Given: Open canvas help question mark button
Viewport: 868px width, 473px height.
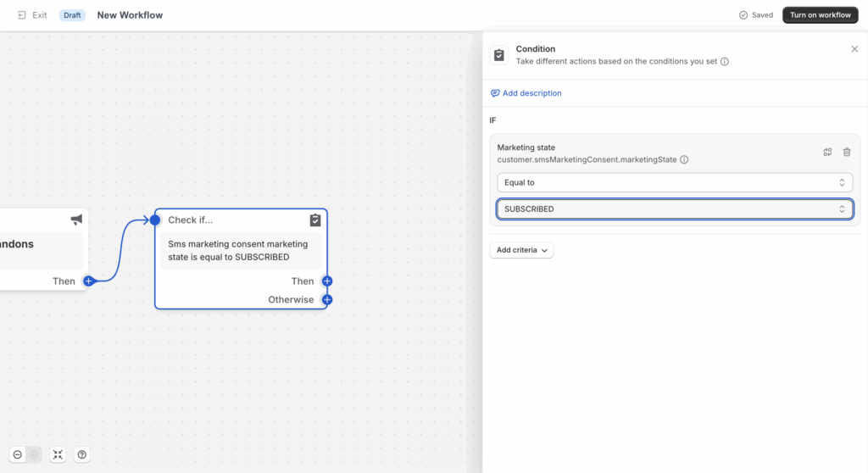Looking at the screenshot, I should click(82, 454).
